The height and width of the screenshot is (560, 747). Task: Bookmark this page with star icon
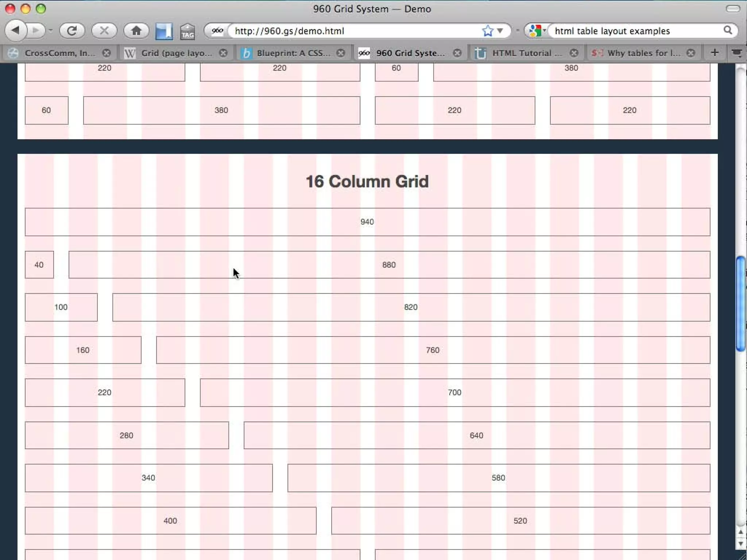click(488, 31)
